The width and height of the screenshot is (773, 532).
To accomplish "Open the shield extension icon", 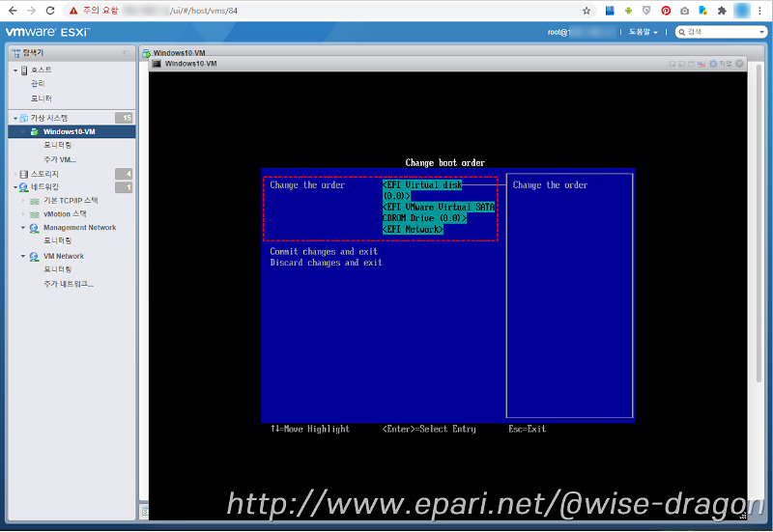I will 646,11.
